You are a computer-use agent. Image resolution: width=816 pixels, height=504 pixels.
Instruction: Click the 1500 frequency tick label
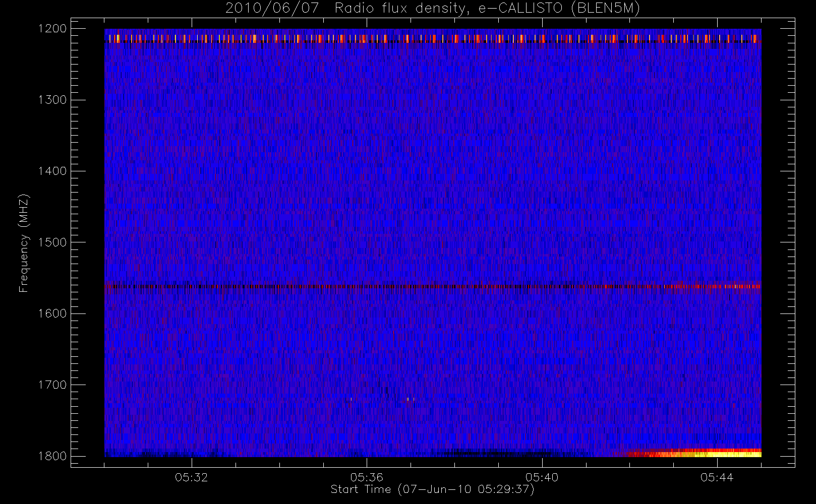click(x=52, y=242)
